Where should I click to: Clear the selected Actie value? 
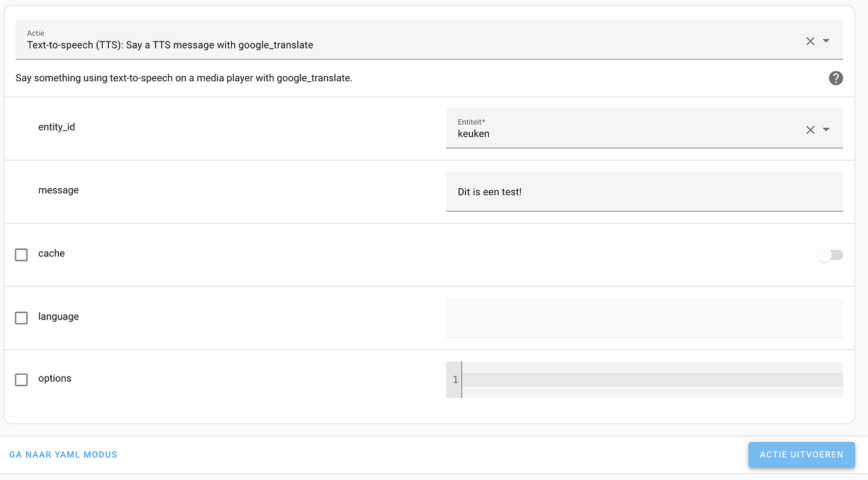click(x=810, y=41)
